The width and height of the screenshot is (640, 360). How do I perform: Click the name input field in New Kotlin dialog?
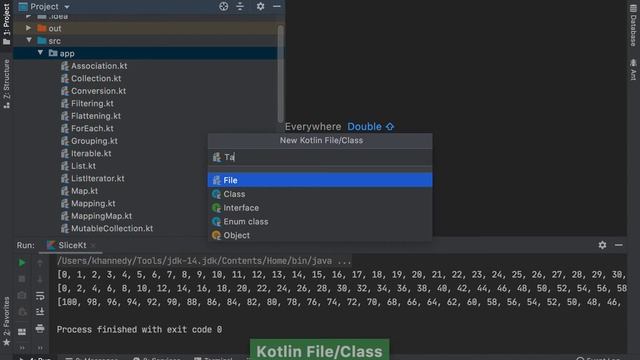pos(320,157)
